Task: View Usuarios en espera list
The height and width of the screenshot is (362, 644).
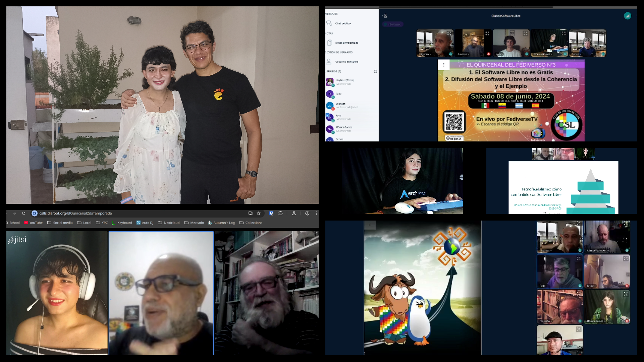Action: pos(347,62)
